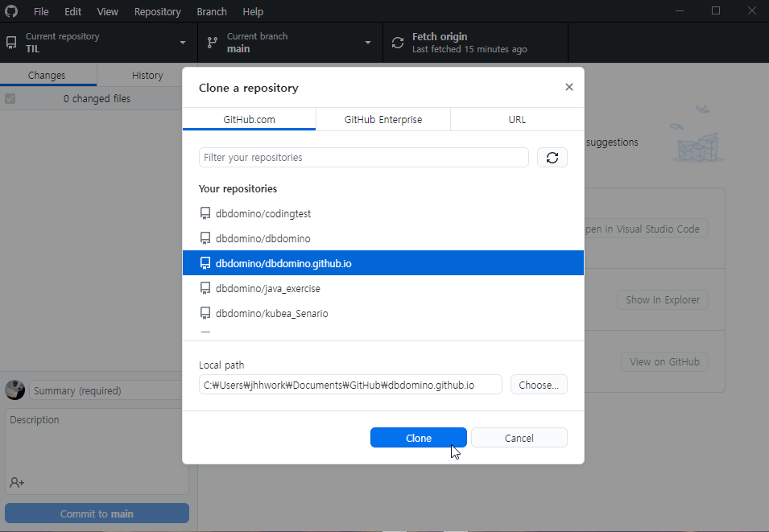Expand the Current repository dropdown arrow
Viewport: 769px width, 532px height.
point(183,43)
